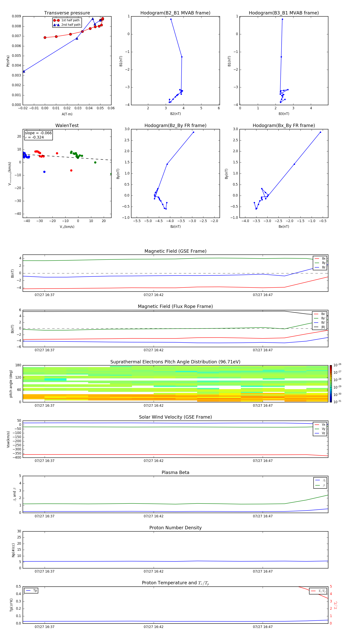Click the "V_A(km/s)" axis label under WalenTest

tap(67, 227)
